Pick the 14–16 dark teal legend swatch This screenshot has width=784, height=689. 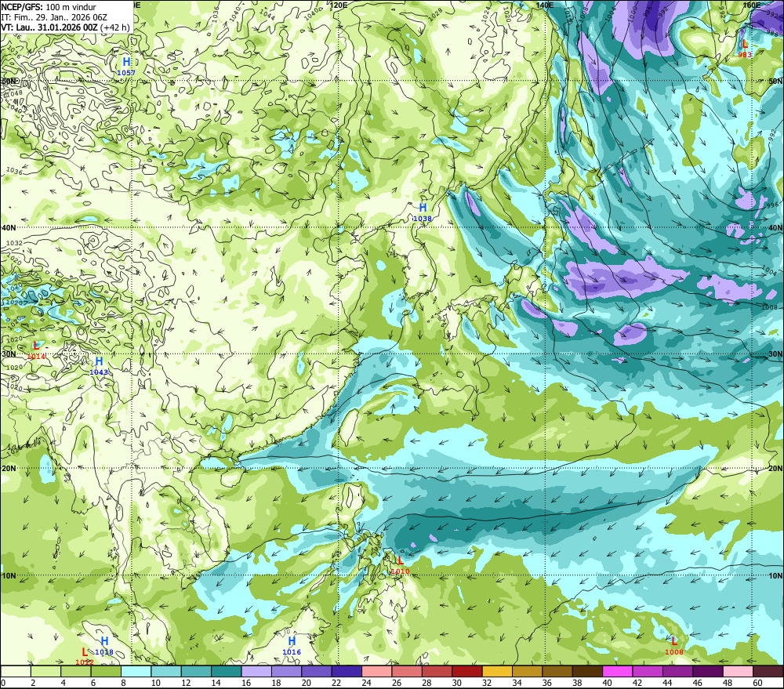[x=227, y=672]
